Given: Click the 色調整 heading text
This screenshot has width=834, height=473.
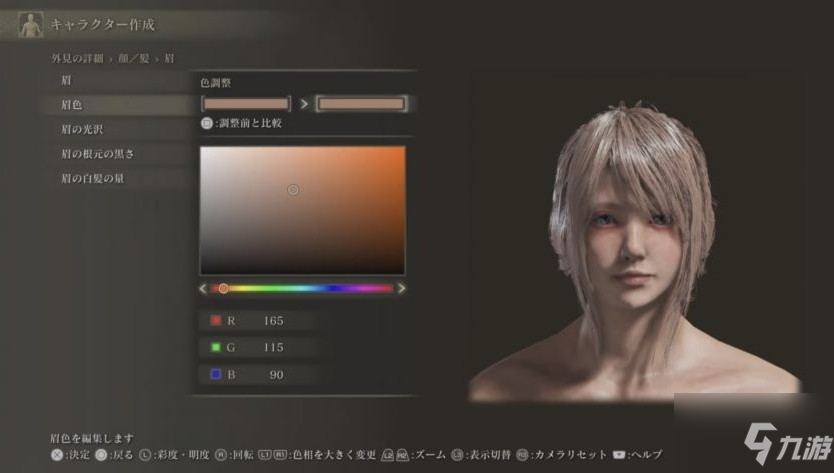Looking at the screenshot, I should click(x=216, y=83).
